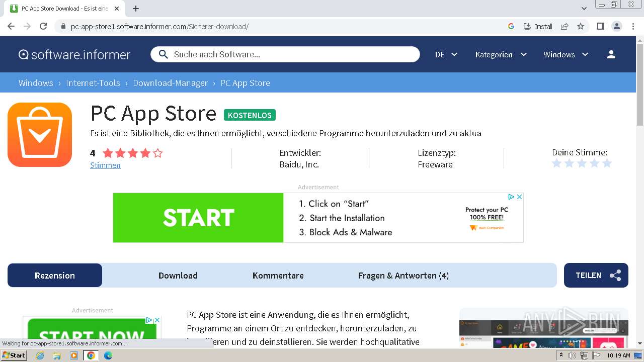Expand the tab search chevron
This screenshot has height=362, width=644.
[x=584, y=9]
